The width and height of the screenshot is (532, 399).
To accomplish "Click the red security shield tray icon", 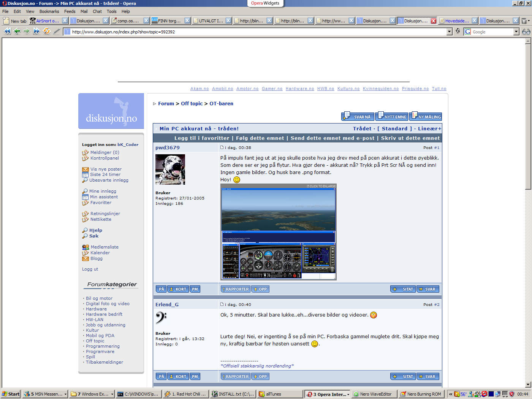I will coord(511,394).
